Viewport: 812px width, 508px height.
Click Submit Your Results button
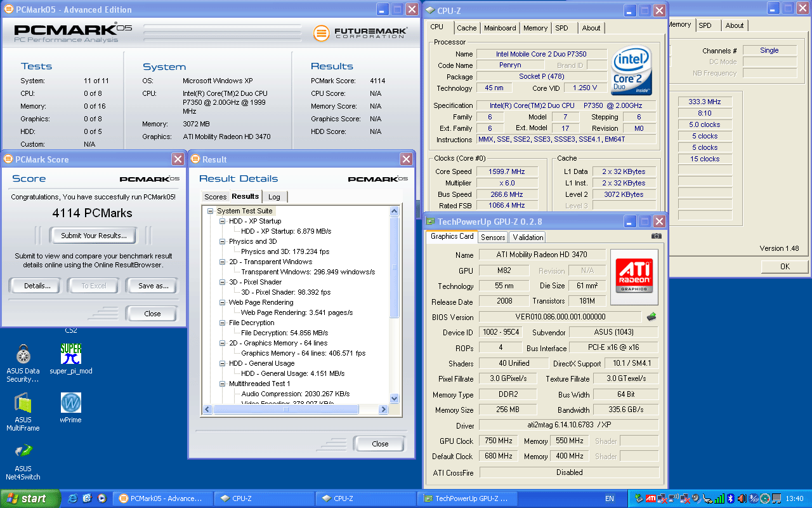point(94,236)
